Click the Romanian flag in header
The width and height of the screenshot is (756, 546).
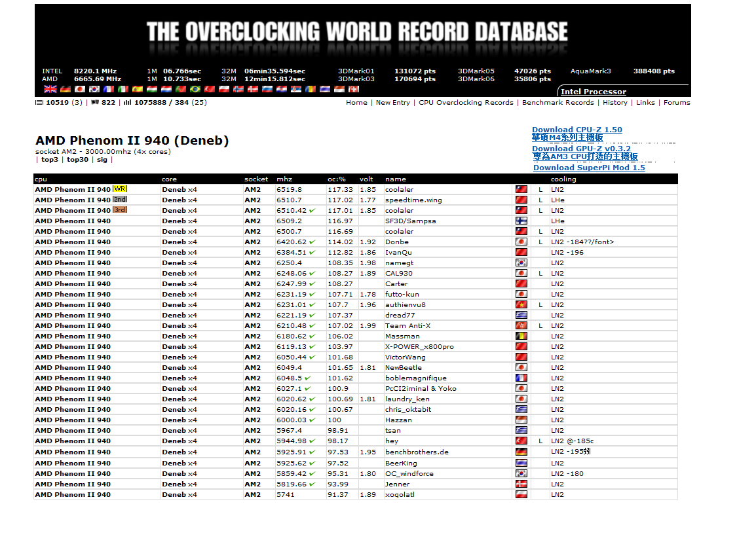[x=311, y=89]
